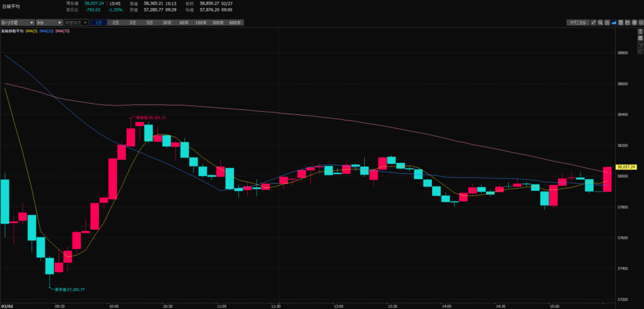Viewport: 644px width, 309px height.
Task: Toggle the SMA(25) moving average label
Action: tap(47, 31)
